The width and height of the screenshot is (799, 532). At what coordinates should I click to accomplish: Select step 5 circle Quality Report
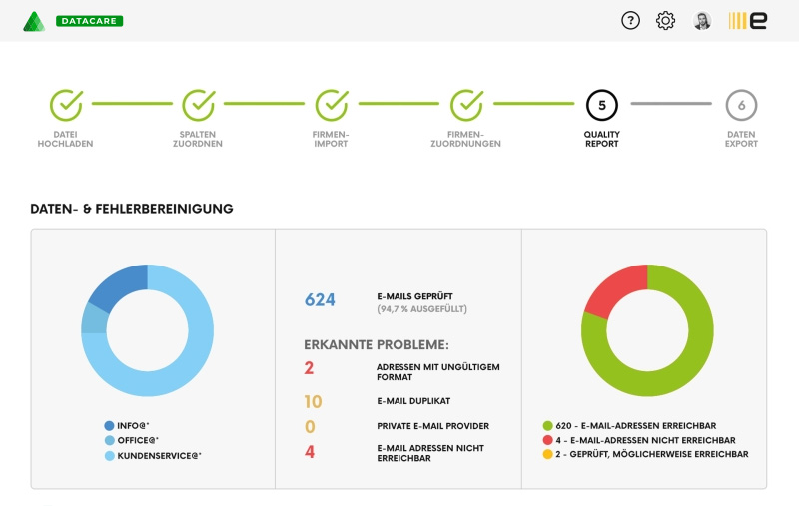[602, 105]
